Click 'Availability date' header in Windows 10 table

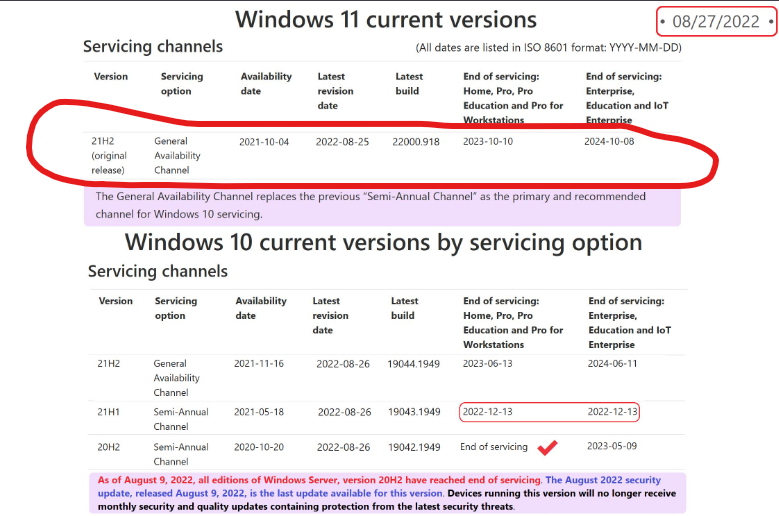(x=261, y=308)
